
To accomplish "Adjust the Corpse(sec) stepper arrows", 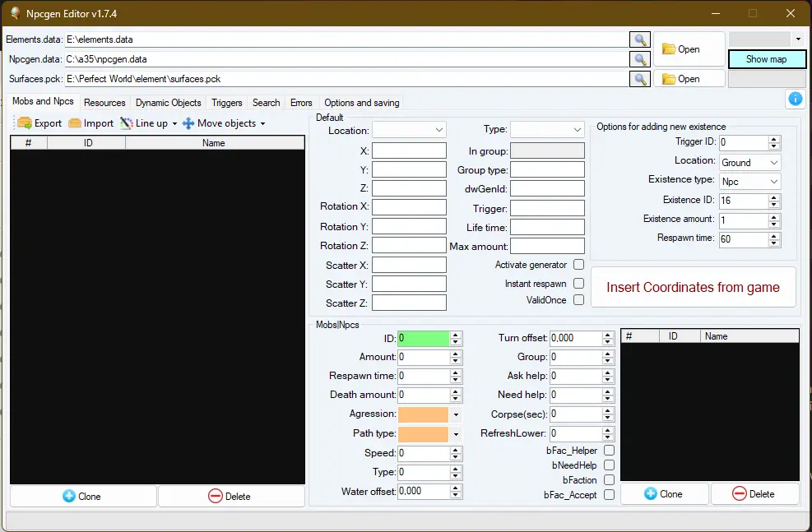I will 608,414.
